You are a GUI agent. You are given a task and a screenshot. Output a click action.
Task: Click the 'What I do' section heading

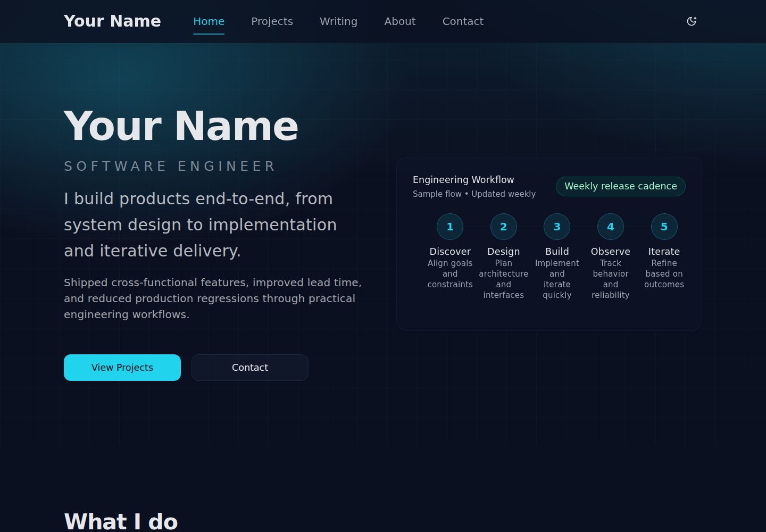pyautogui.click(x=121, y=521)
